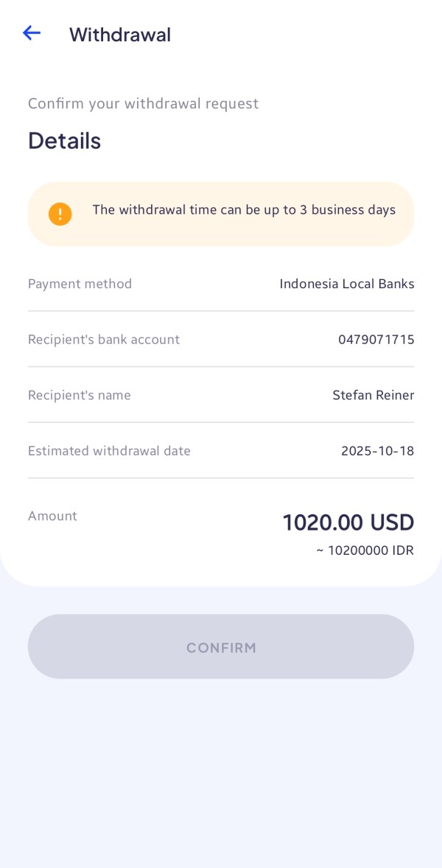Viewport: 442px width, 868px height.
Task: Click the orange warning exclamation icon
Action: (x=60, y=214)
